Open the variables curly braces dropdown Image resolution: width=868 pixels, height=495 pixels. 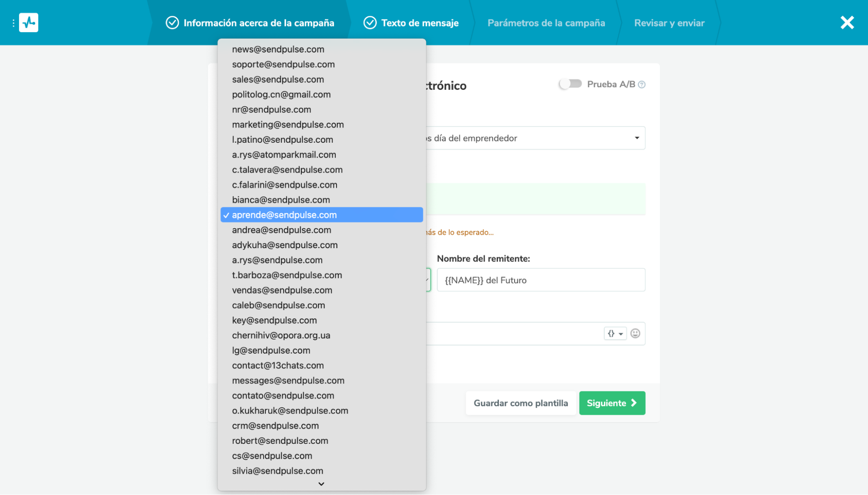coord(615,333)
